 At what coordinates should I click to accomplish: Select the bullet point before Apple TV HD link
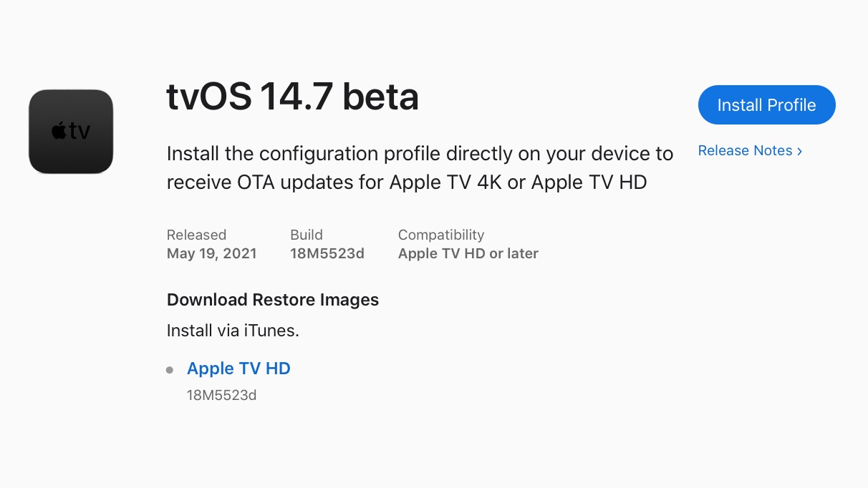click(x=170, y=370)
